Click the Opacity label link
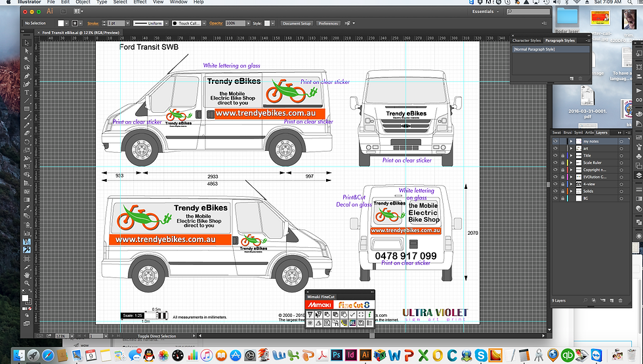Image resolution: width=643 pixels, height=364 pixels. [x=216, y=23]
